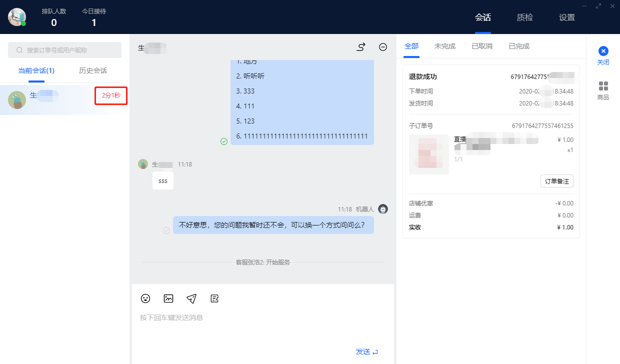Click the 排队人数 counter
620x364 pixels.
pos(54,17)
